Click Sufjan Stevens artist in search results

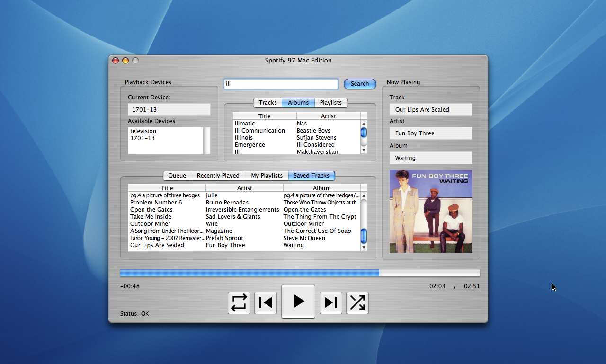317,138
